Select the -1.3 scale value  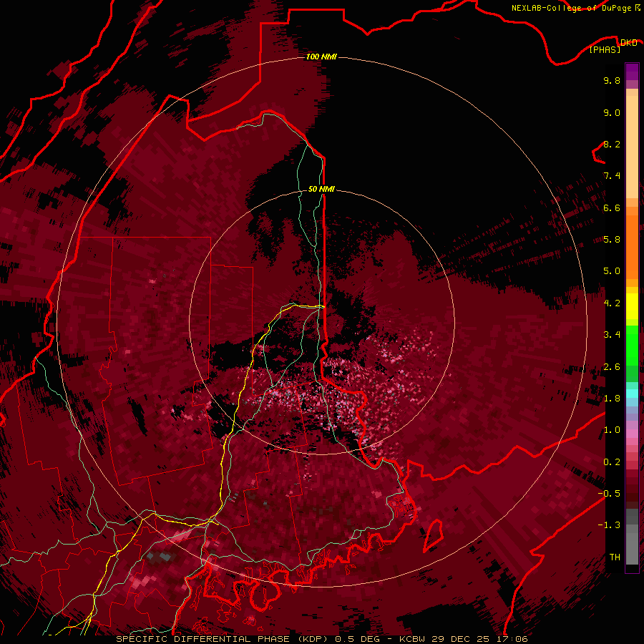[609, 525]
